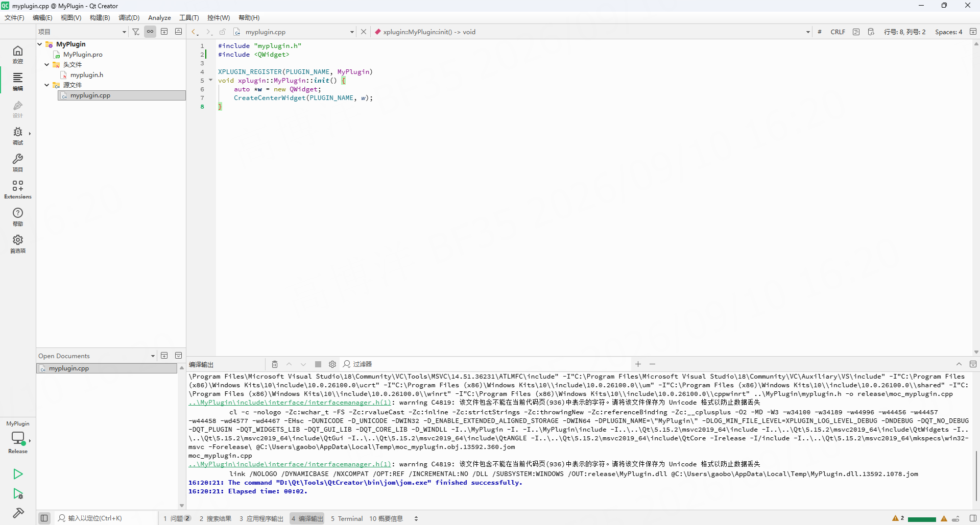Open the 文件(F) menu
Viewport: 980px width, 525px height.
[x=14, y=18]
